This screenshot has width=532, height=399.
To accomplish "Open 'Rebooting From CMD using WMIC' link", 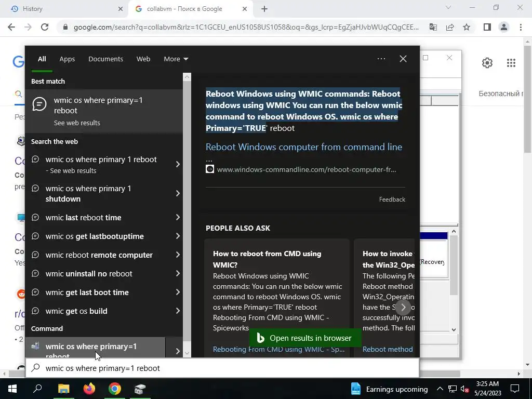I will [278, 350].
